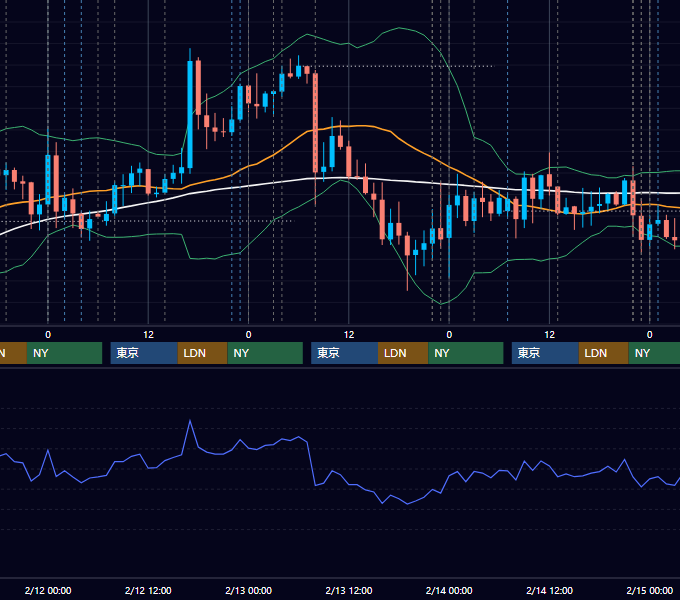The image size is (680, 600).
Task: Click the LDN session block on 2/13
Action: (403, 353)
